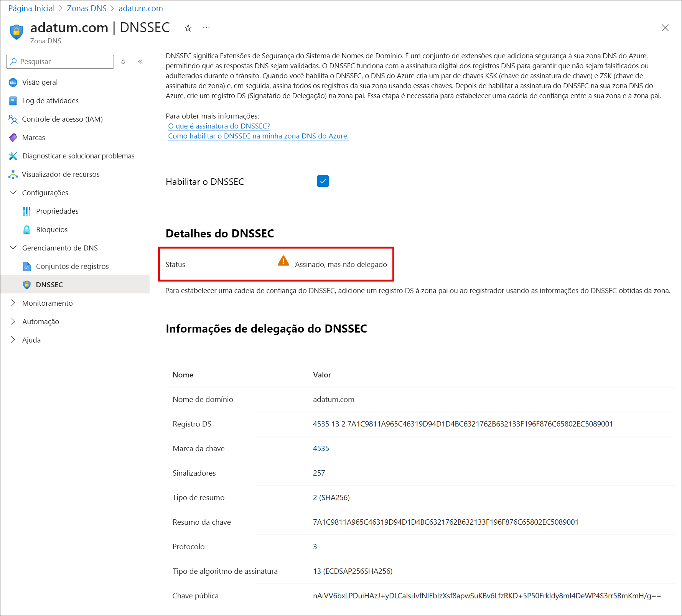The height and width of the screenshot is (616, 682).
Task: Collapse the Configurações section chevron
Action: tap(13, 193)
